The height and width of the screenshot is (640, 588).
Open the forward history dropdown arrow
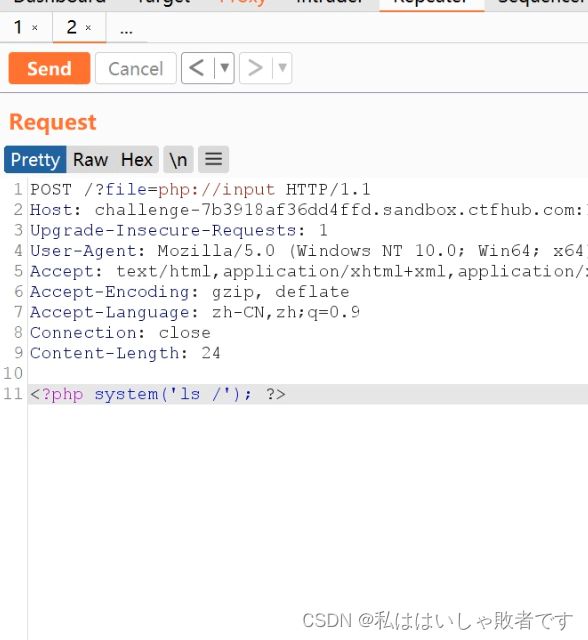pos(282,68)
